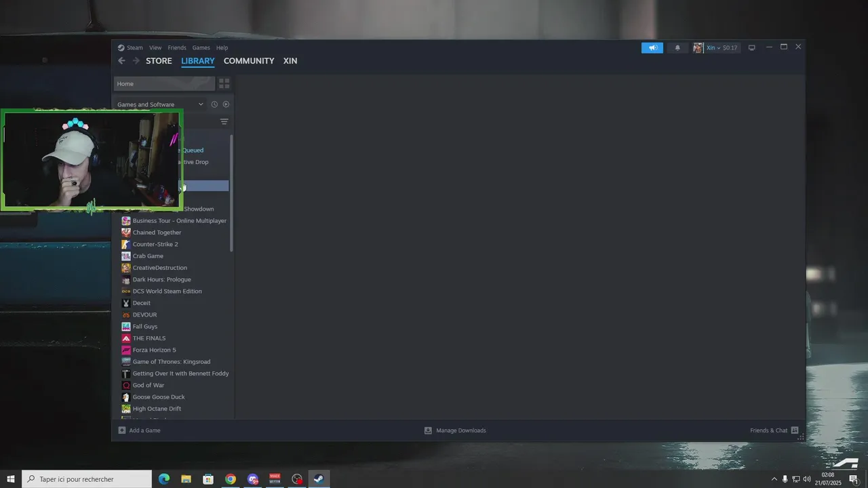Image resolution: width=868 pixels, height=488 pixels.
Task: Click Add a Game
Action: click(x=140, y=430)
